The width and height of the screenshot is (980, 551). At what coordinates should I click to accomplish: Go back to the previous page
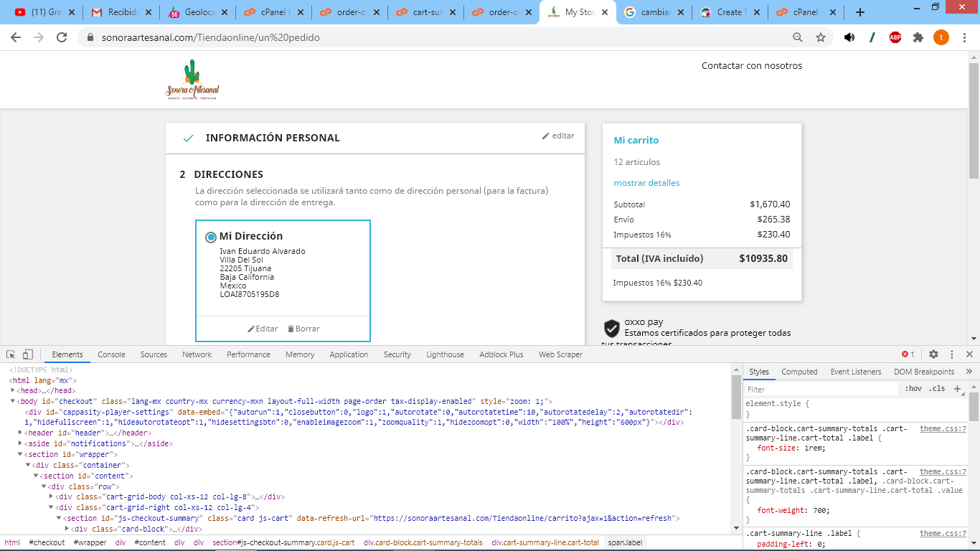[16, 37]
